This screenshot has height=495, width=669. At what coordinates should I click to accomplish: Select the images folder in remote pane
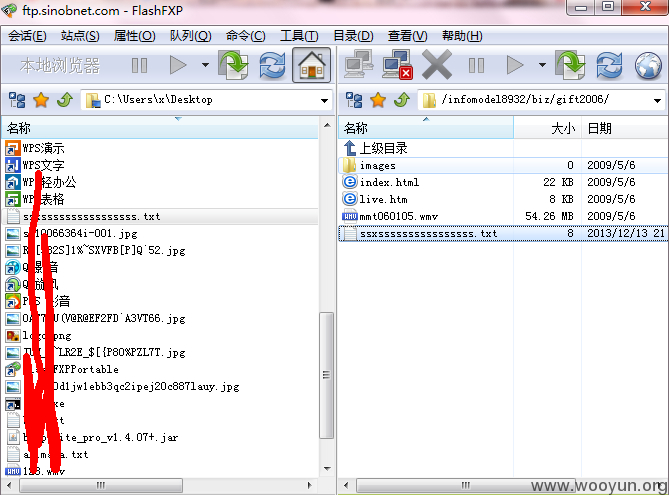point(503,165)
